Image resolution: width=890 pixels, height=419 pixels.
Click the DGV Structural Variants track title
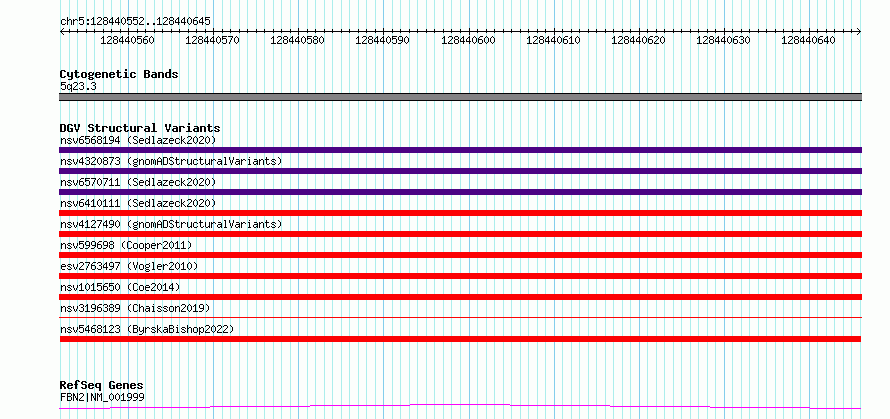click(140, 128)
